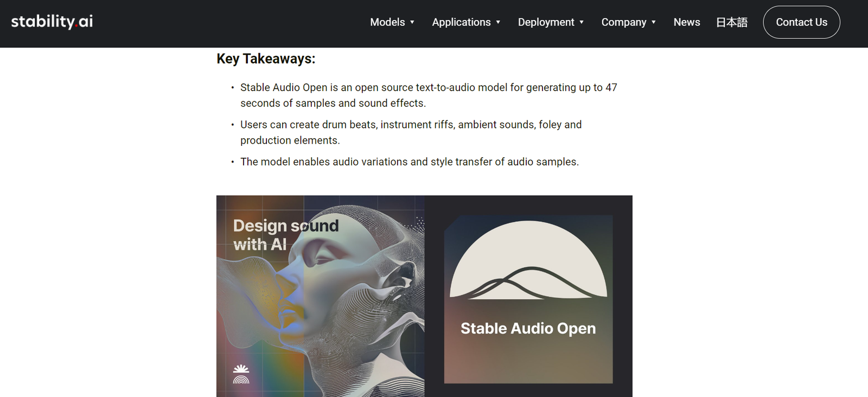
Task: Click the Stable Audio Open artwork
Action: [x=528, y=299]
